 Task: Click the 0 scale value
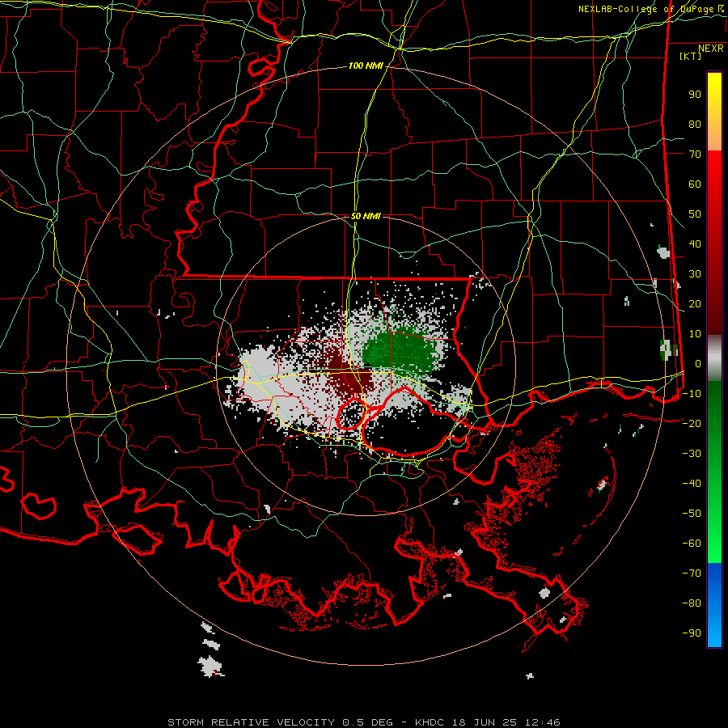click(x=698, y=364)
